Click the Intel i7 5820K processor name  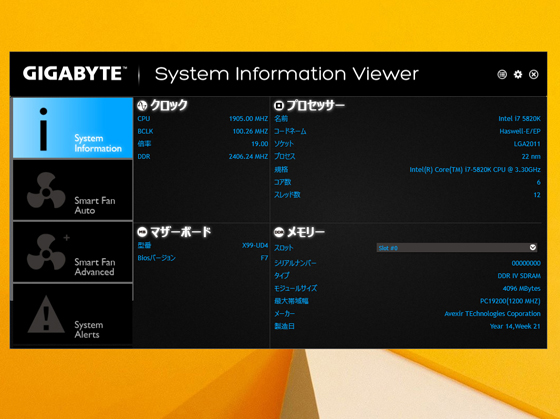[x=520, y=119]
